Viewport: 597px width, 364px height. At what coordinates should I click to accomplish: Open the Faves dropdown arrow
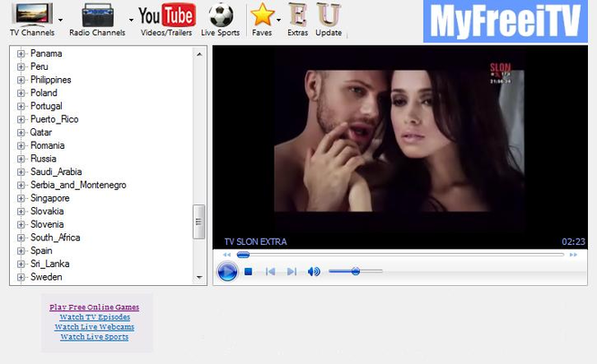(x=278, y=20)
